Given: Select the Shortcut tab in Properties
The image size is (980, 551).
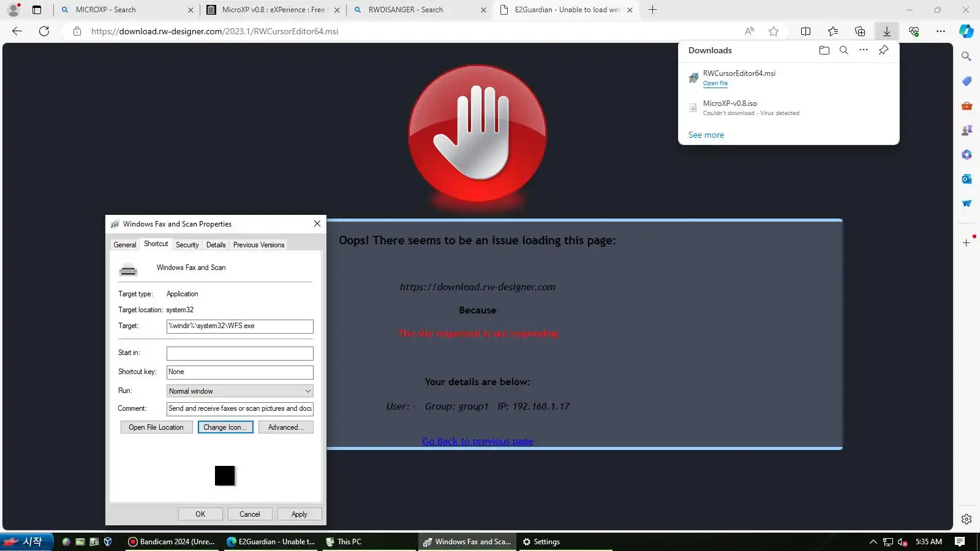Looking at the screenshot, I should [156, 244].
